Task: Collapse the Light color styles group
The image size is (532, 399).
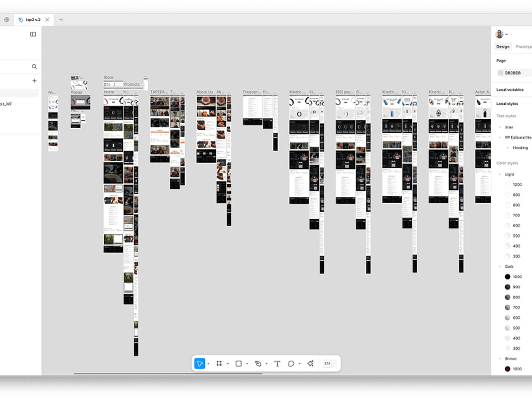Action: [x=500, y=174]
